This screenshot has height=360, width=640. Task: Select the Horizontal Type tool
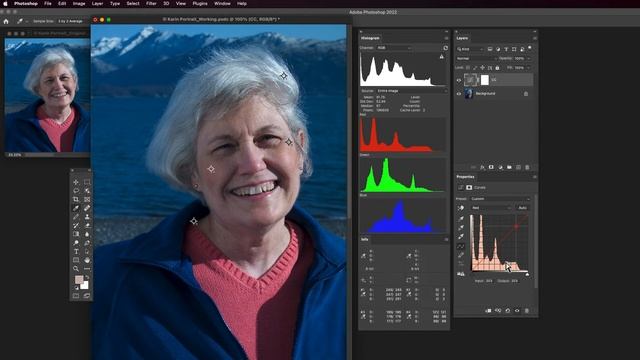(x=76, y=251)
